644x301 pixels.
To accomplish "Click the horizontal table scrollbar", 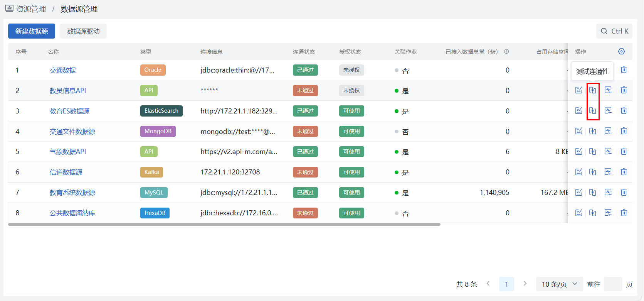I will click(x=224, y=224).
